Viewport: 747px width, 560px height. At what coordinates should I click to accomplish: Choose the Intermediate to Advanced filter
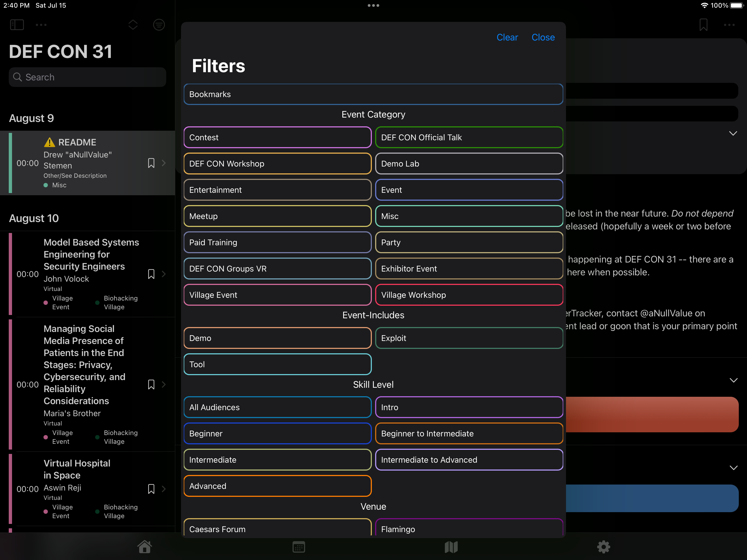(469, 460)
